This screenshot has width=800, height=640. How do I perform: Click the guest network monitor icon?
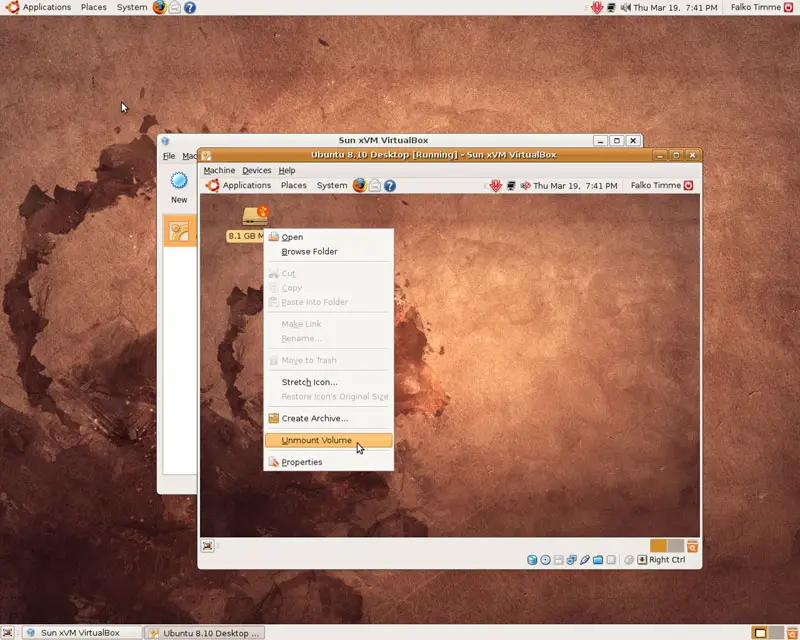[x=511, y=186]
